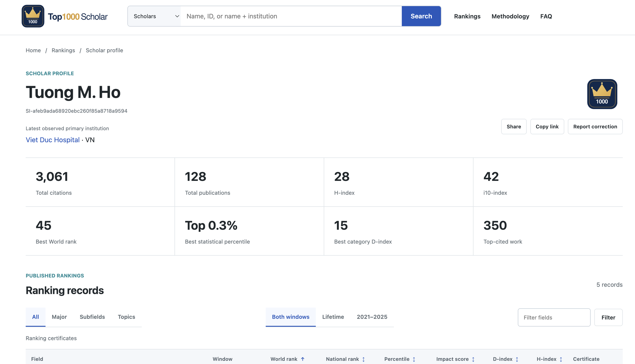
Task: Open Viet Duc Hospital institution link
Action: tap(53, 140)
